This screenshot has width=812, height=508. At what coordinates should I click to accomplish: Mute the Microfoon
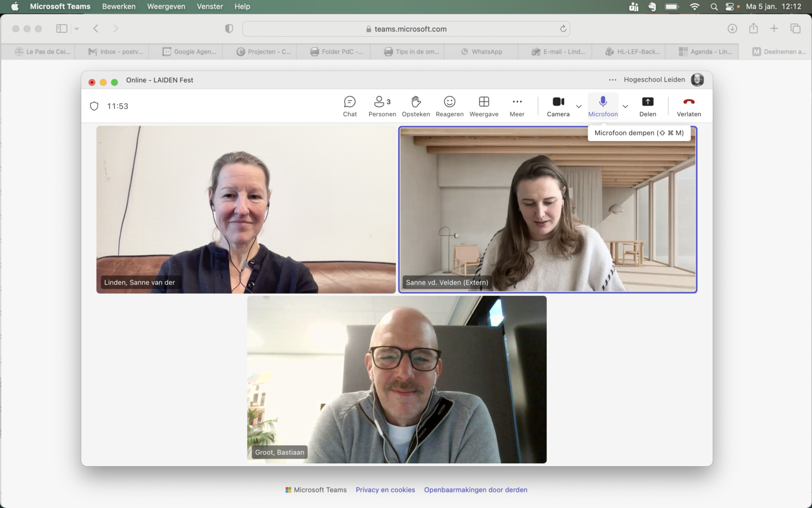[x=603, y=106]
